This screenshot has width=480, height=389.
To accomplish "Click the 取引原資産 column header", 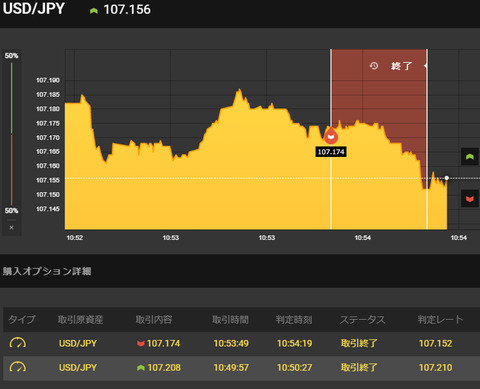I will click(x=80, y=320).
